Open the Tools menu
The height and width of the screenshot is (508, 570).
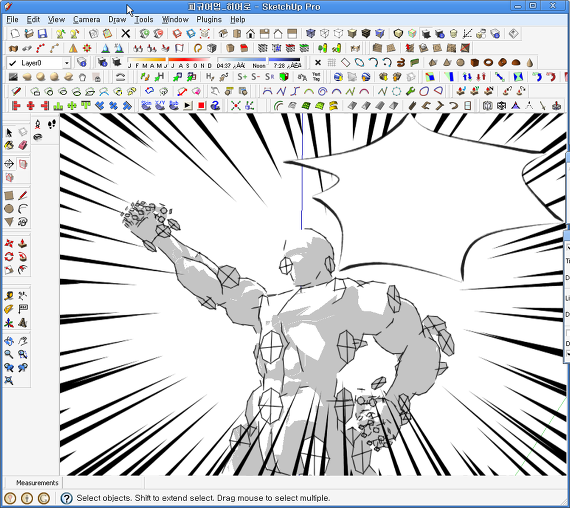(144, 20)
